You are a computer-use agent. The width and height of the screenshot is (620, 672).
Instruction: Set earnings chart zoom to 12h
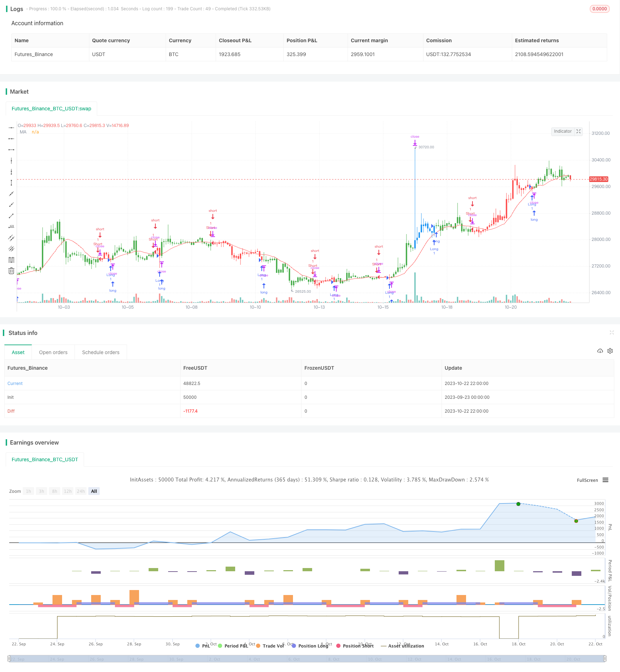coord(68,491)
